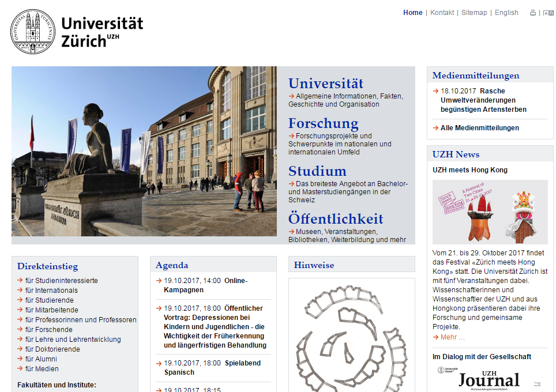Viewport: 556px width, 392px height.
Task: Open the Online-Kampagnen agenda event
Action: [x=206, y=285]
